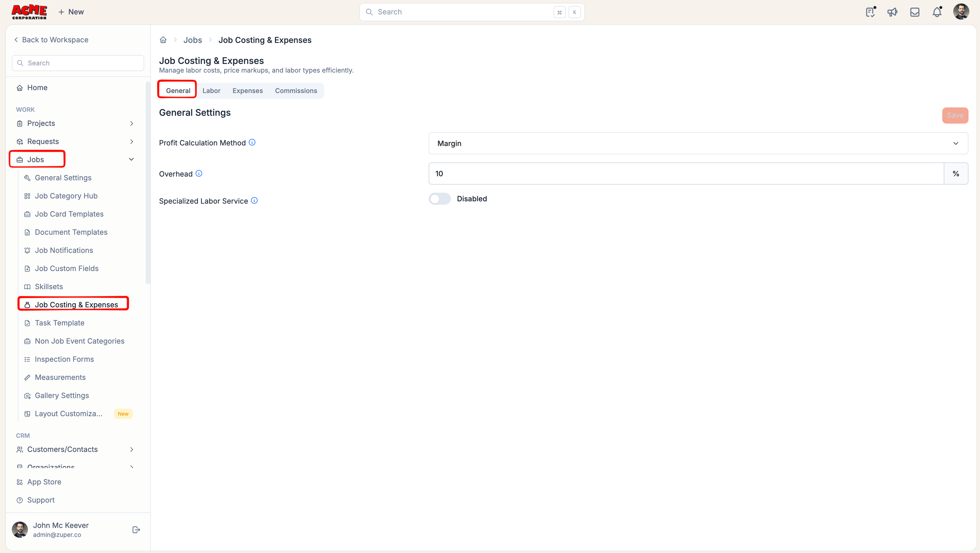Open the App Store

point(44,482)
